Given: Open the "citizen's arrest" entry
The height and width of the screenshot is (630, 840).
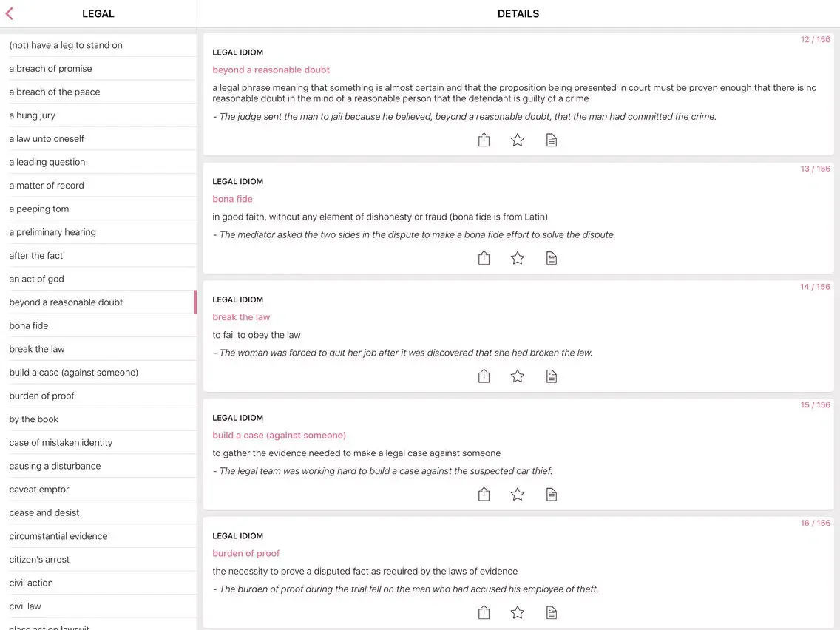Looking at the screenshot, I should point(98,560).
